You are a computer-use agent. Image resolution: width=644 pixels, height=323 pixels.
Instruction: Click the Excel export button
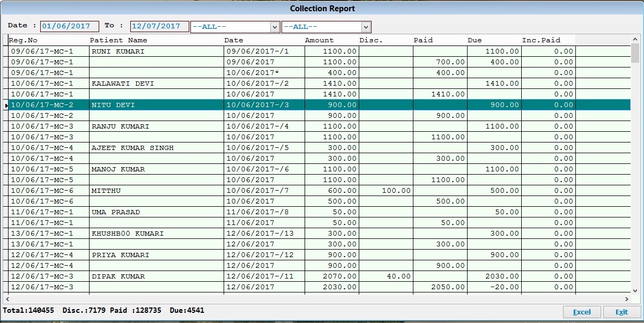(x=581, y=312)
